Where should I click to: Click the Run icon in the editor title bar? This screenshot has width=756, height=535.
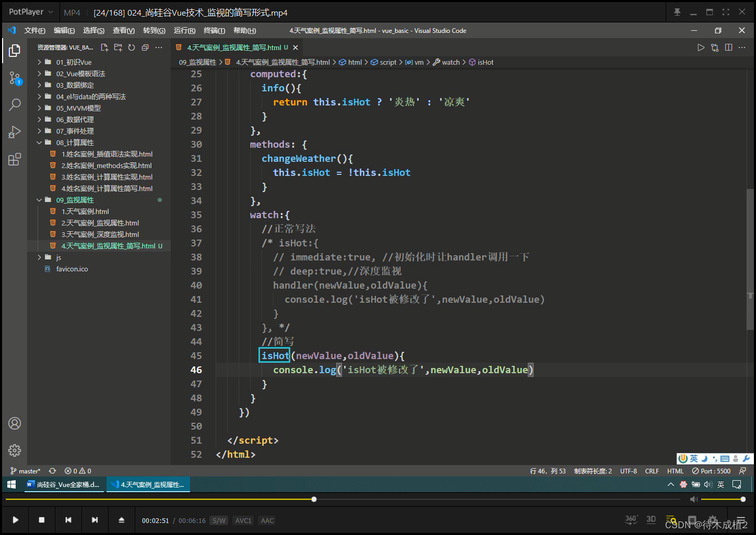coord(701,47)
